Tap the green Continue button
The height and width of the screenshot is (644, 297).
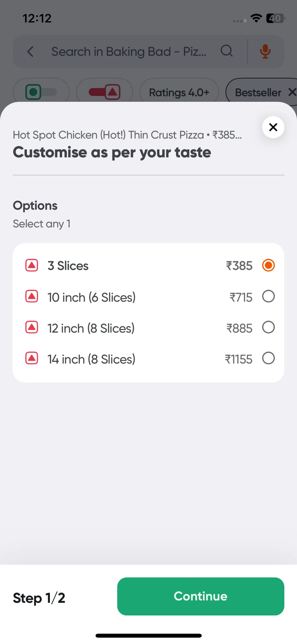201,596
